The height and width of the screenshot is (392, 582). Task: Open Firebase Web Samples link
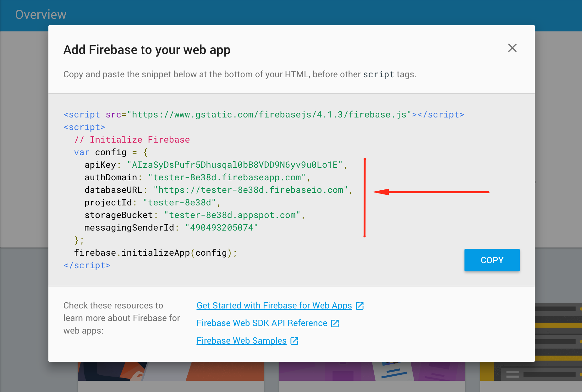coord(241,341)
